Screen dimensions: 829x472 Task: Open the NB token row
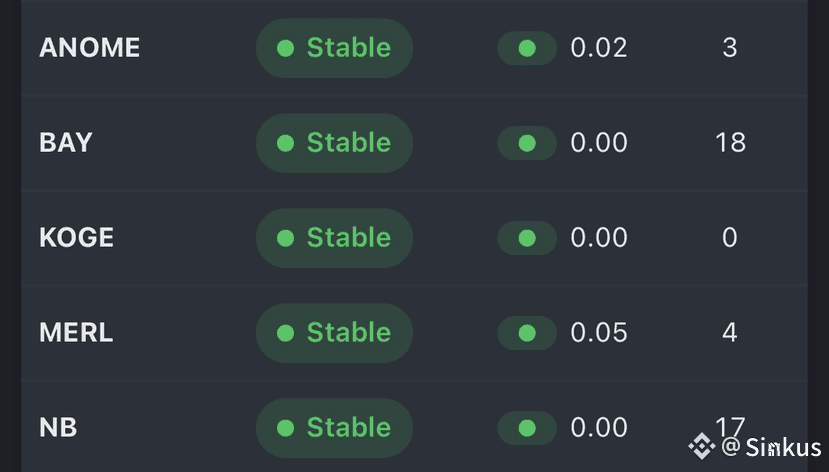tap(414, 426)
